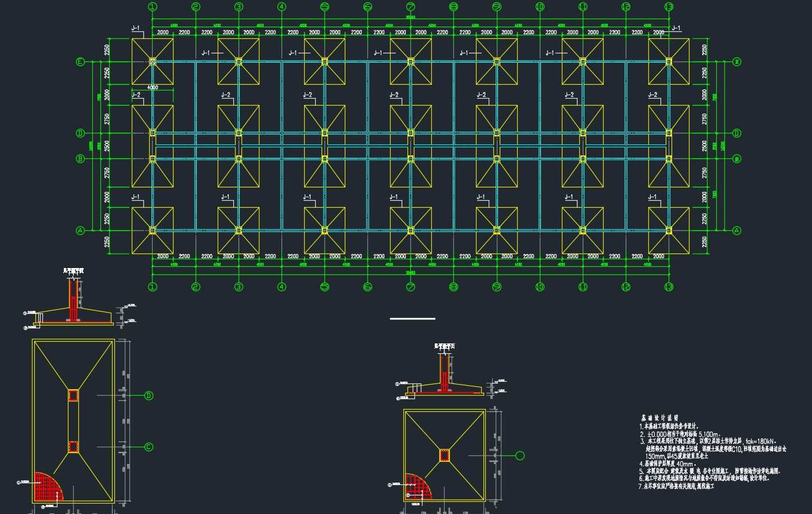Select axis bubble C beside the rectangular footing detail
Viewport: 812px width, 514px height.
pos(149,447)
